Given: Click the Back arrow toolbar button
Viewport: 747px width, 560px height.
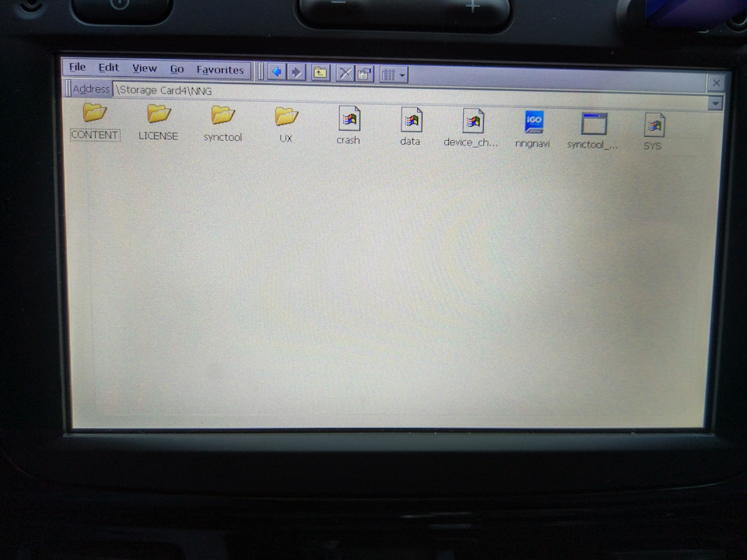Looking at the screenshot, I should [x=276, y=72].
